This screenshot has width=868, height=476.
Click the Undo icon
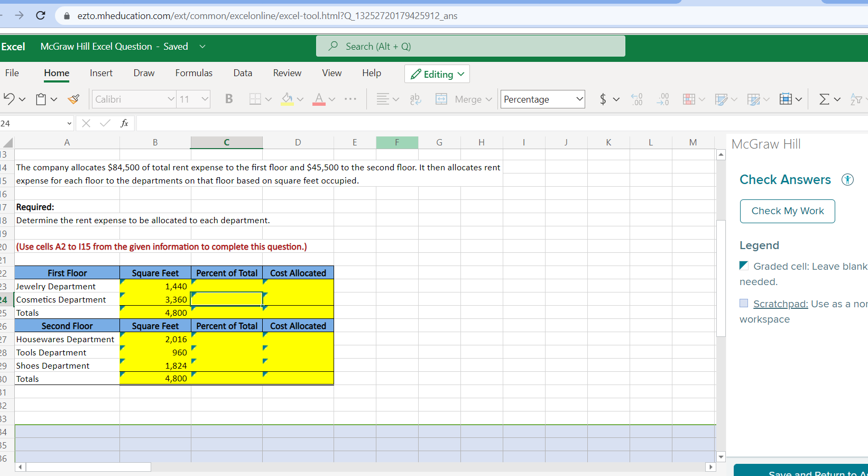[10, 99]
